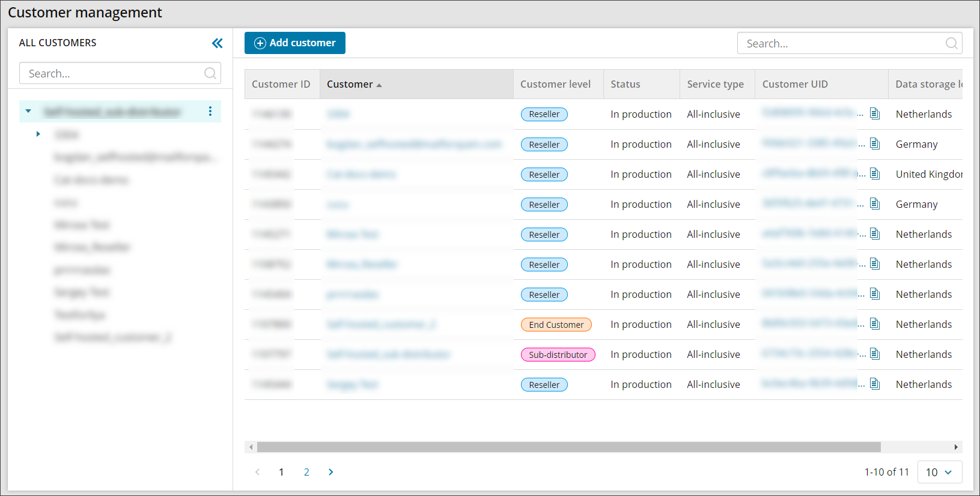Open the rows-per-page dropdown showing 10
980x496 pixels.
(939, 472)
